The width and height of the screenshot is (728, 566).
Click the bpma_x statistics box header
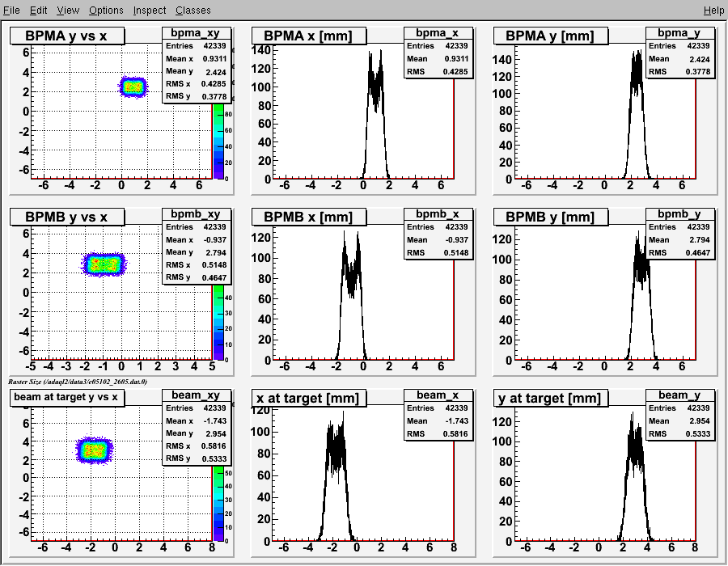tap(438, 33)
